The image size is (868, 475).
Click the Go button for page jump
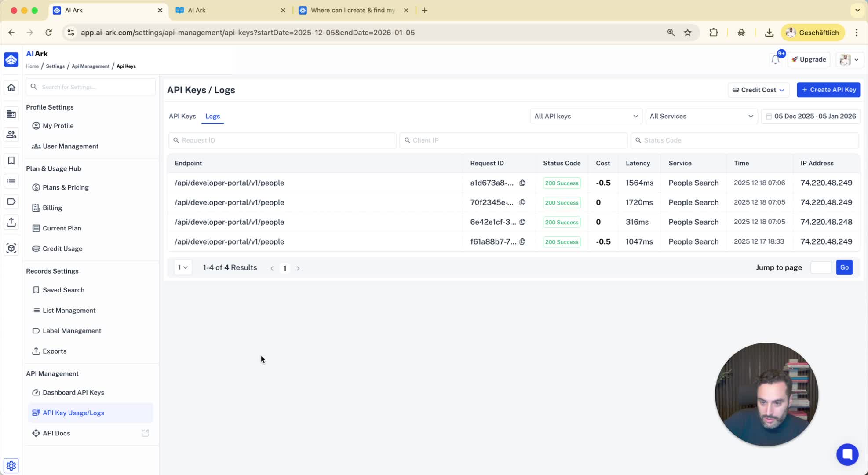click(844, 267)
